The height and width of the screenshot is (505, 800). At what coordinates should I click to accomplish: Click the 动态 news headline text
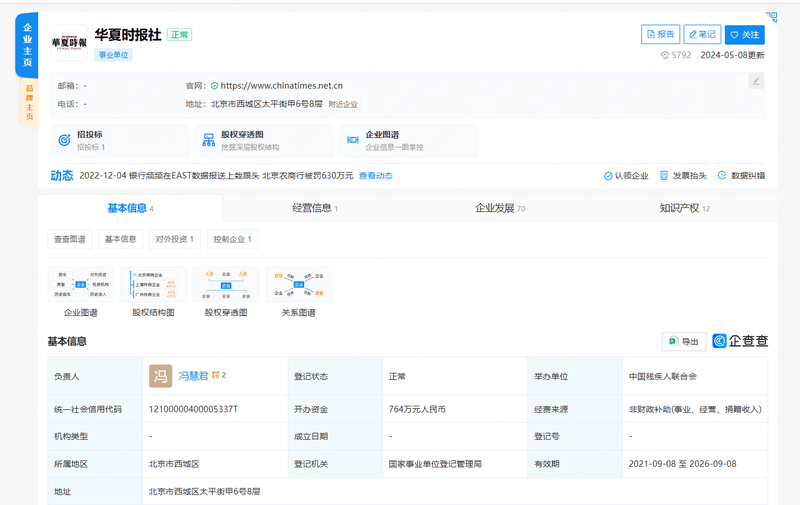click(216, 175)
